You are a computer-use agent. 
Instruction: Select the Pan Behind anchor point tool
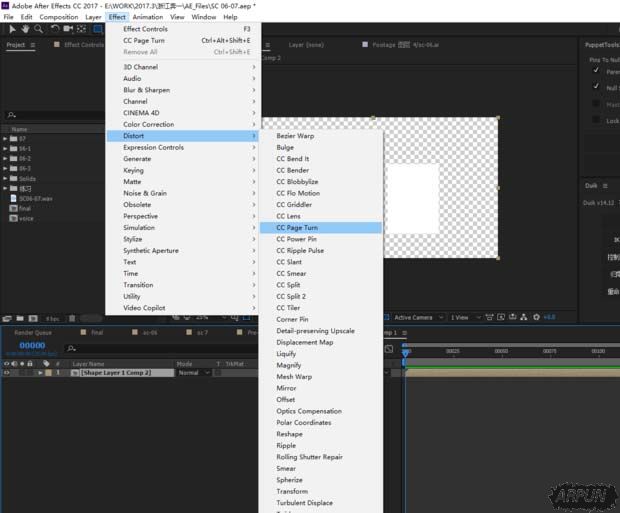coord(81,29)
